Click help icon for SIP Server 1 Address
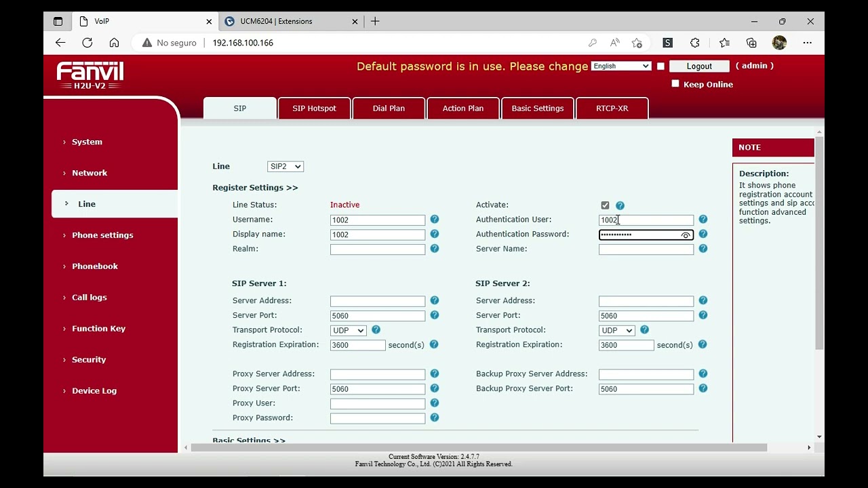Image resolution: width=868 pixels, height=488 pixels. pos(435,300)
